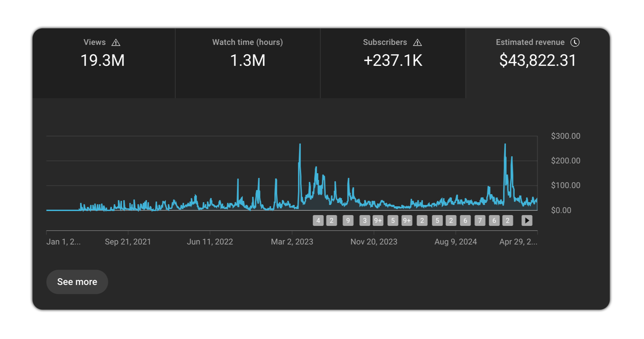Select the 5 marker between both 9+ markers
644x339 pixels.
[x=393, y=220]
